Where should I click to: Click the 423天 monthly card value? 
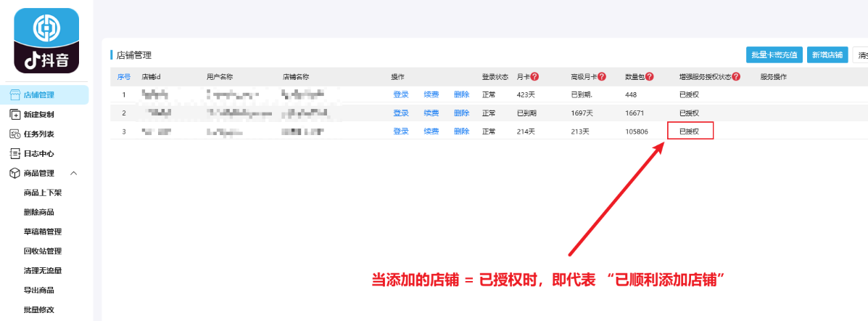coord(525,95)
